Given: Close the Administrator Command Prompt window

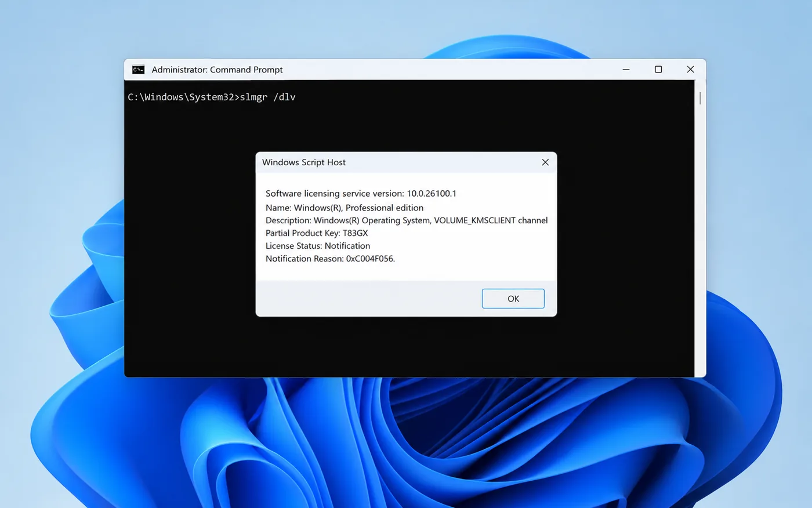Looking at the screenshot, I should point(690,70).
